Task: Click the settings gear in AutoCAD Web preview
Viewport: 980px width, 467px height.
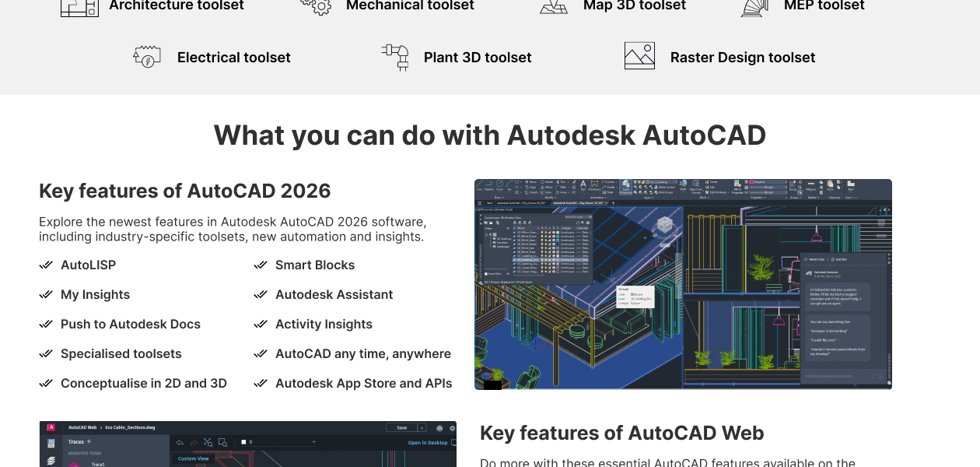Action: 452,428
